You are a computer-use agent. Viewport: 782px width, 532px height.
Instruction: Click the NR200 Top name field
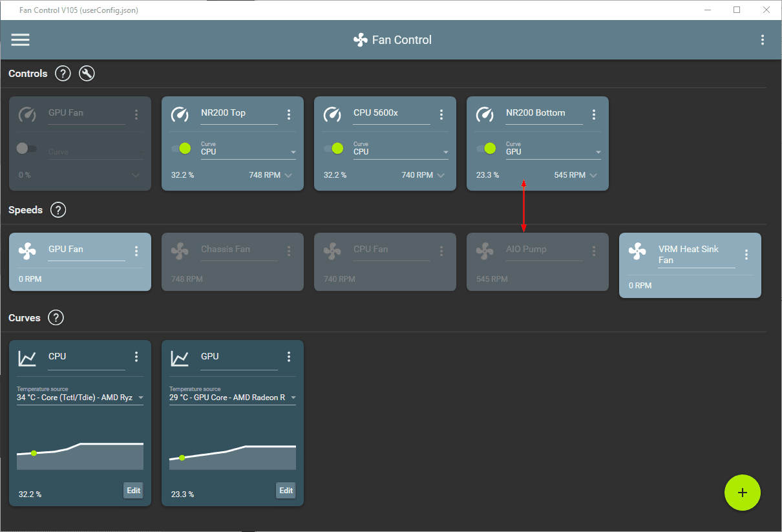(x=239, y=114)
